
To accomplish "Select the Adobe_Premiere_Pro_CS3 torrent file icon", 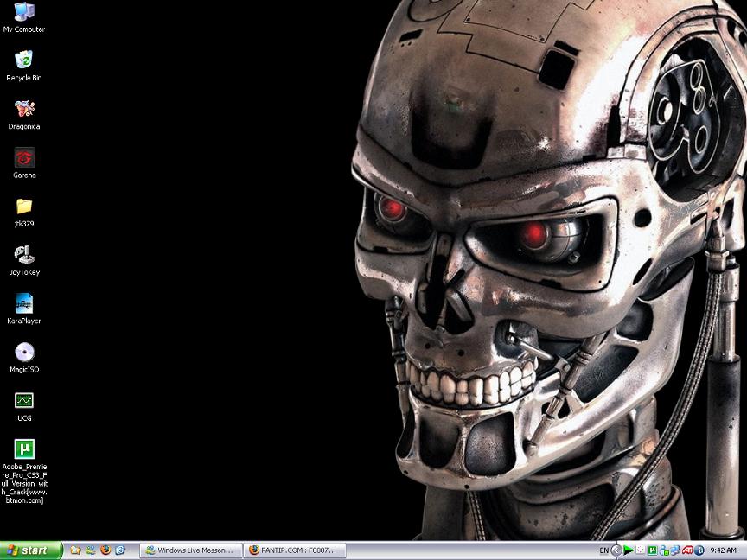I will click(24, 472).
